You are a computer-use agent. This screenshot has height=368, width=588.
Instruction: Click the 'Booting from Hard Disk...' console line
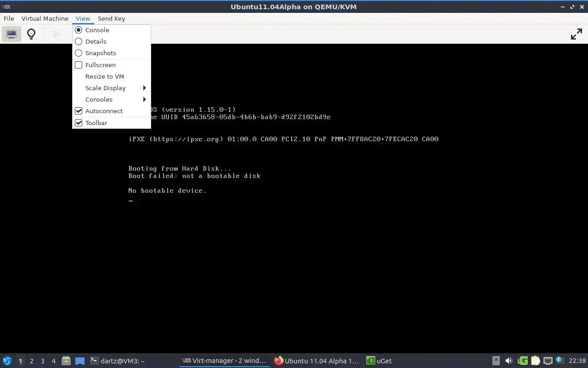tap(180, 168)
